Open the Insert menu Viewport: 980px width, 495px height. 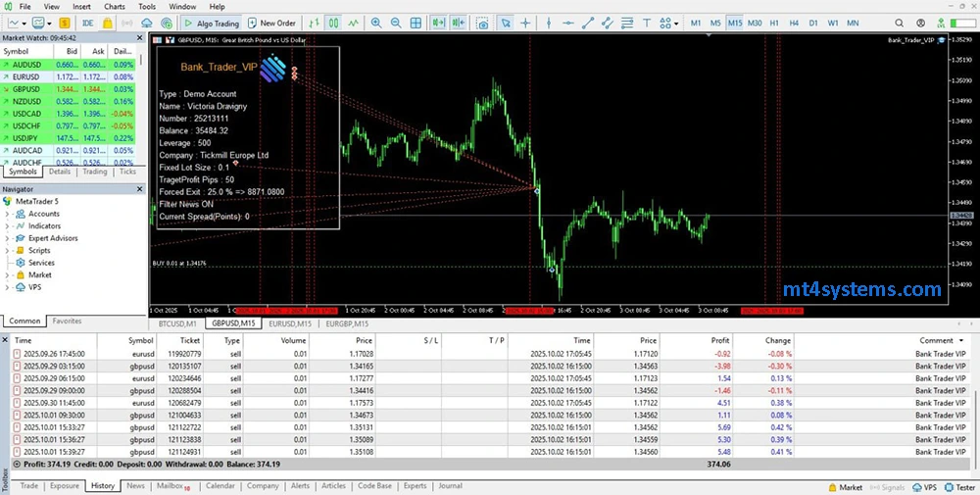(x=82, y=6)
